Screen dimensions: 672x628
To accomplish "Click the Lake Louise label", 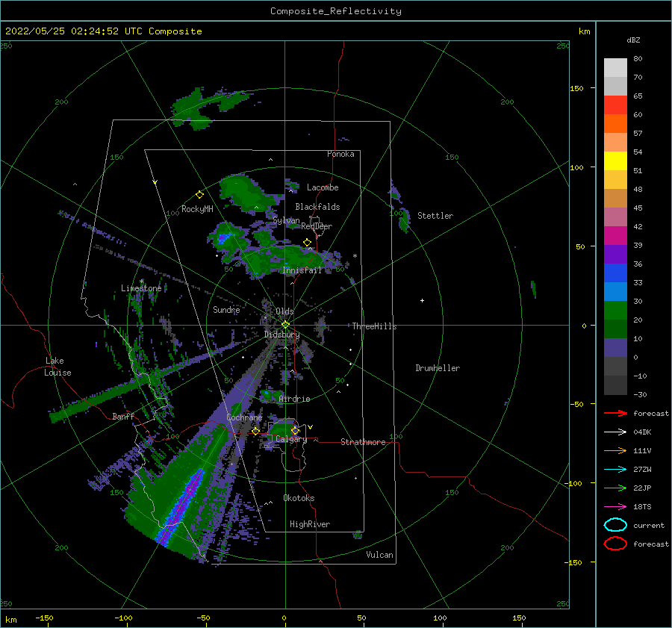I will (57, 367).
